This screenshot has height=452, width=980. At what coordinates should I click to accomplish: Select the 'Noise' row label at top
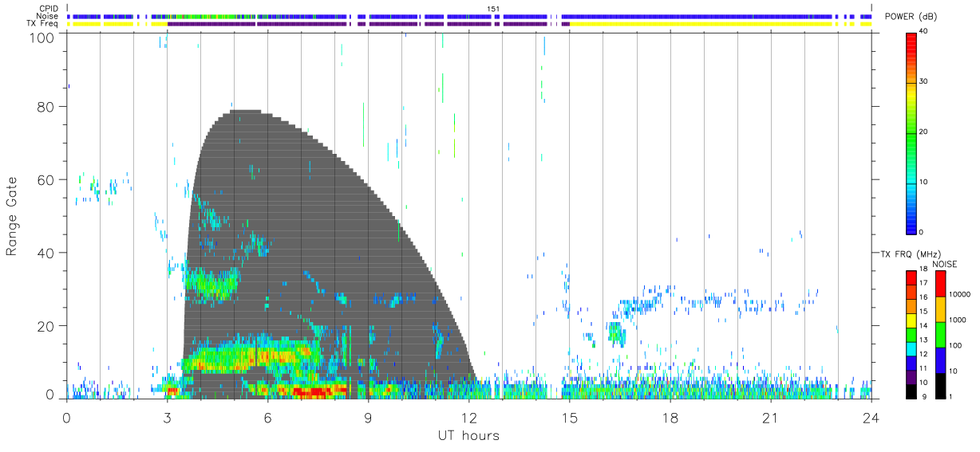(x=48, y=16)
